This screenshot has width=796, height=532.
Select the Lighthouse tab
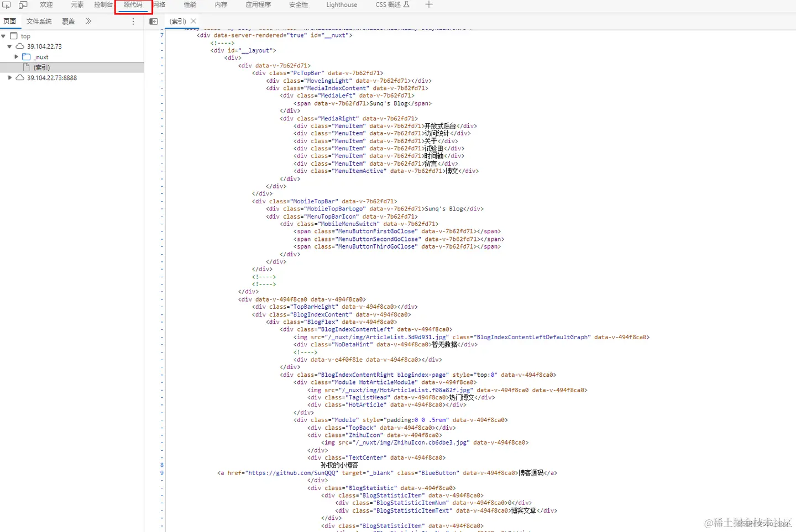[x=342, y=5]
